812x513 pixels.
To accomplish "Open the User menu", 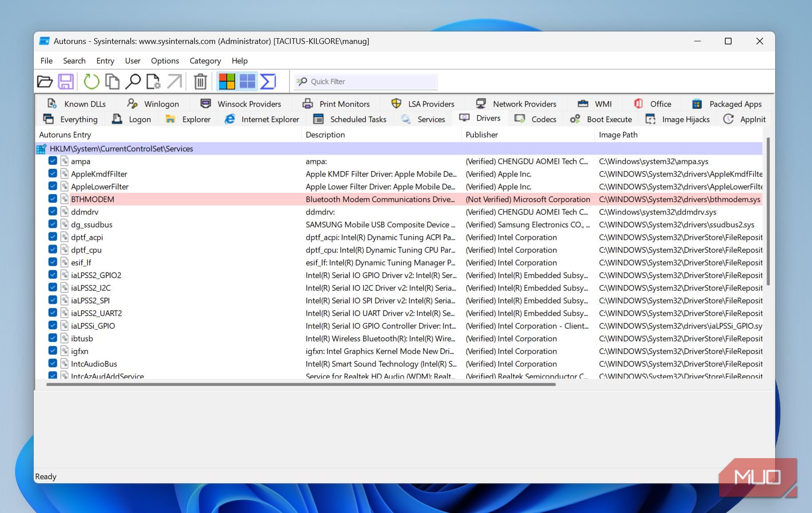I will click(x=132, y=61).
